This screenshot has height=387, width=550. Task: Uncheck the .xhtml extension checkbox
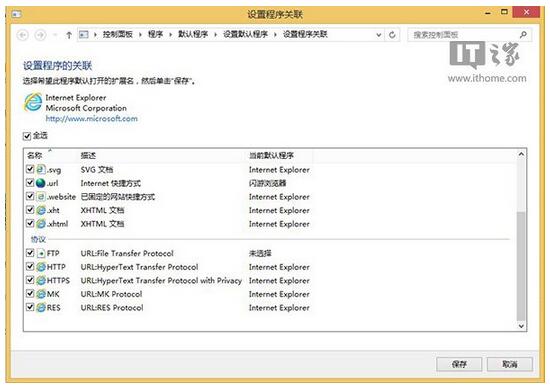point(30,223)
